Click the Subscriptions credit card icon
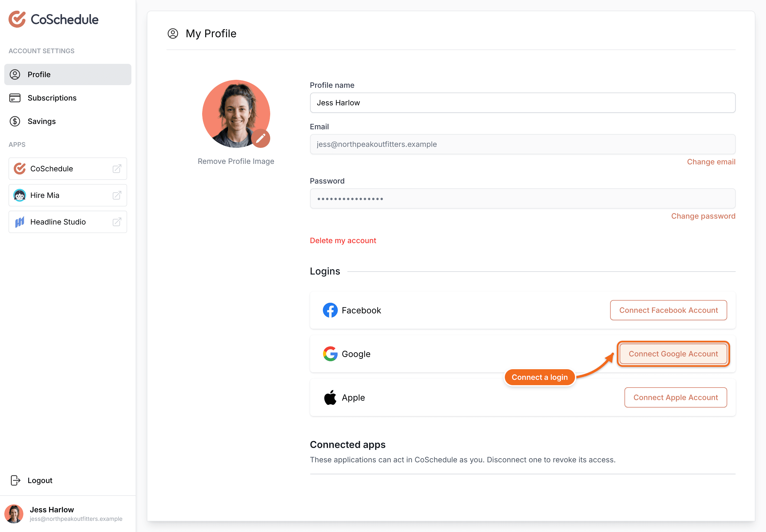This screenshot has height=532, width=766. coord(15,98)
